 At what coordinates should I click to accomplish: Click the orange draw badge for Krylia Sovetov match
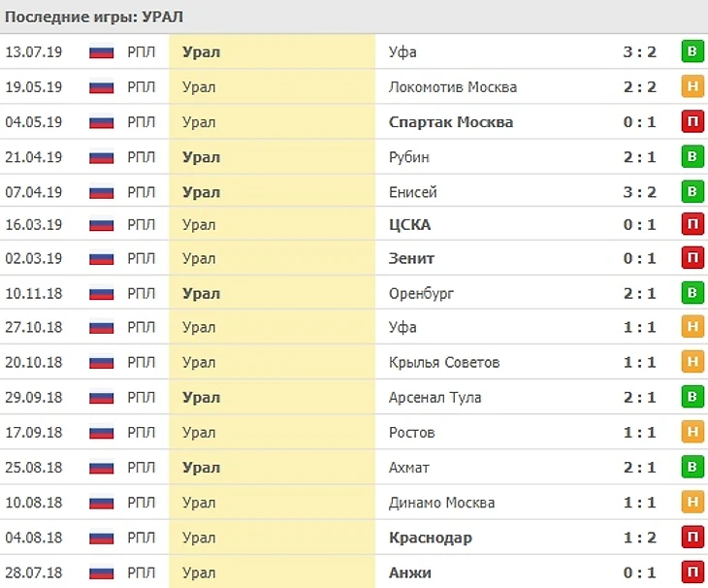tap(692, 363)
